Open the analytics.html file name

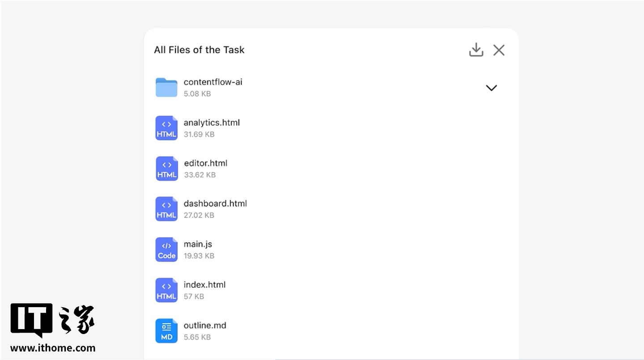pos(212,123)
